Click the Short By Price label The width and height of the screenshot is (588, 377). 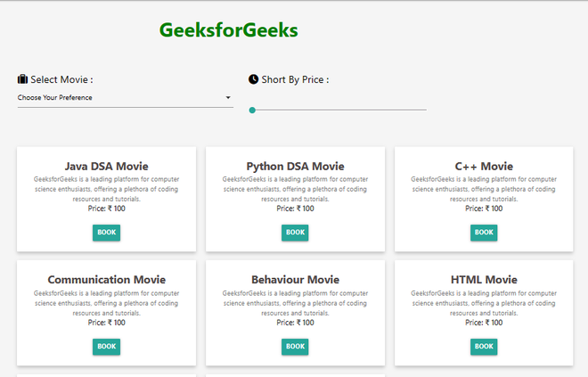[x=295, y=79]
